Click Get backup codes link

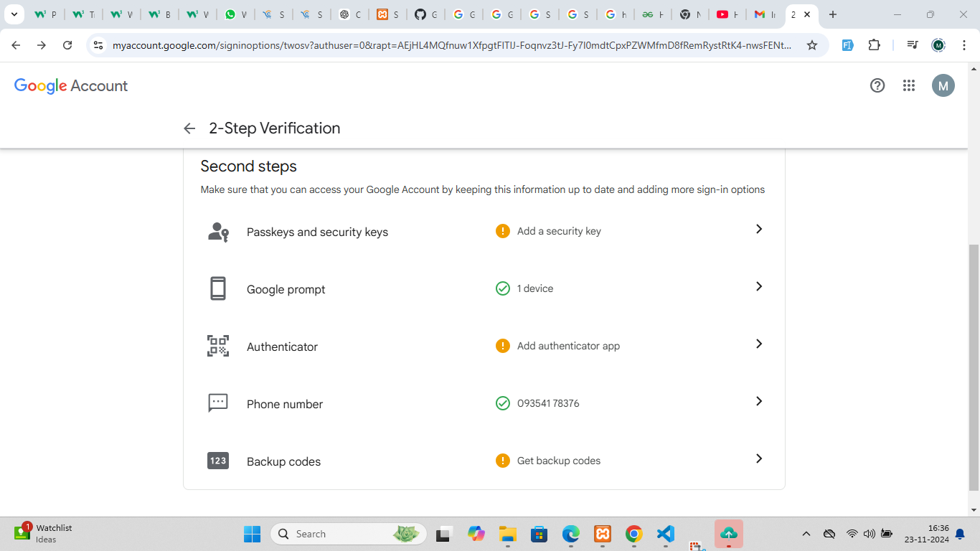pos(558,461)
